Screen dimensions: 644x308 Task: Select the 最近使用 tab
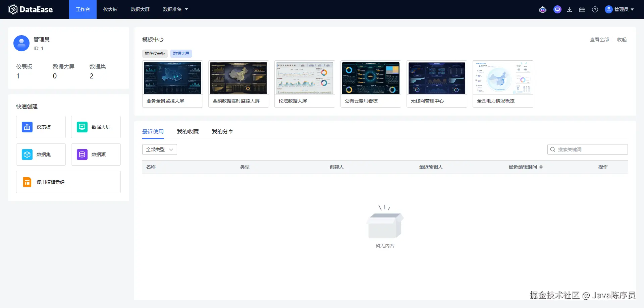tap(153, 132)
